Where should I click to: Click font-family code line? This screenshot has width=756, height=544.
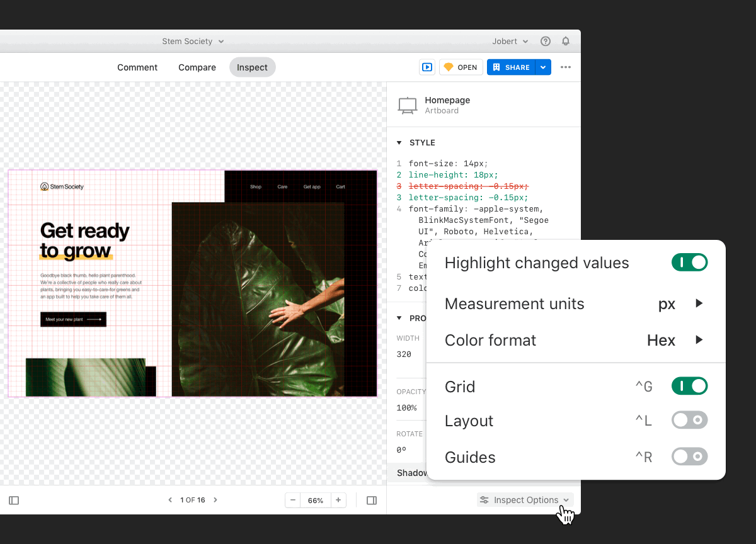click(x=474, y=209)
